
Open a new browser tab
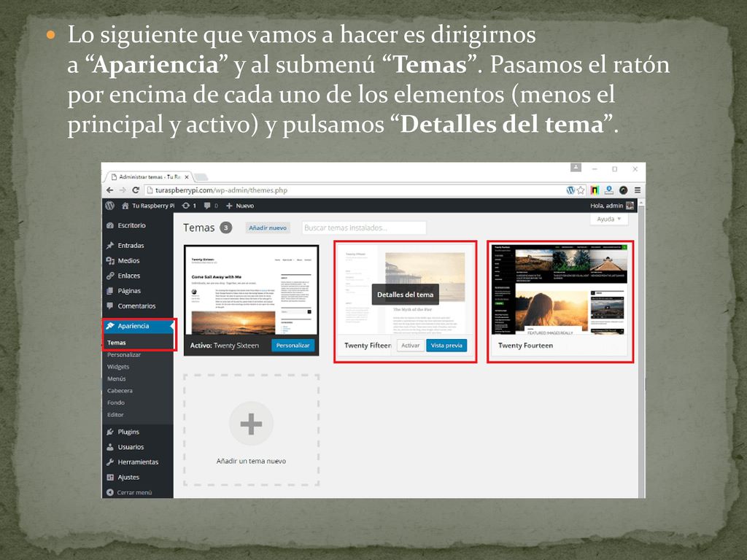coord(201,177)
